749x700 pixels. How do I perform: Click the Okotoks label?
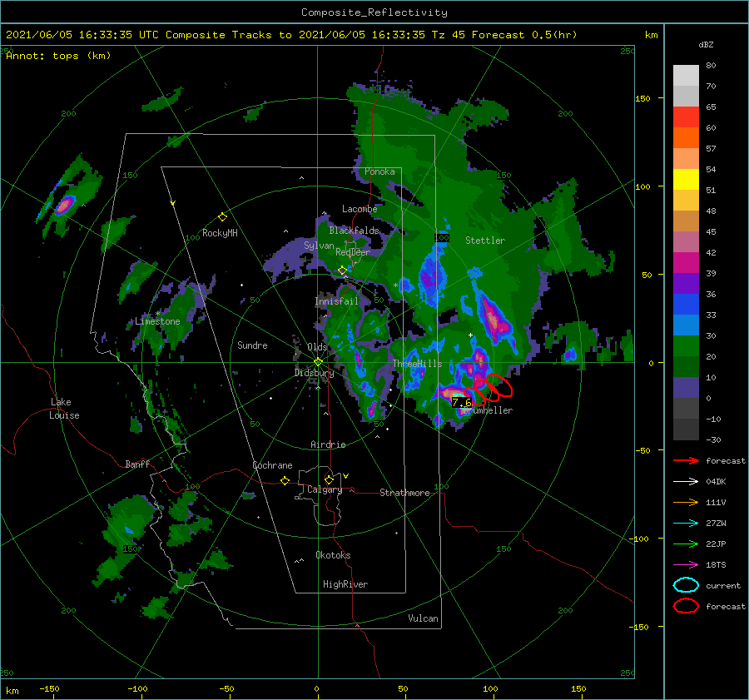(x=333, y=555)
